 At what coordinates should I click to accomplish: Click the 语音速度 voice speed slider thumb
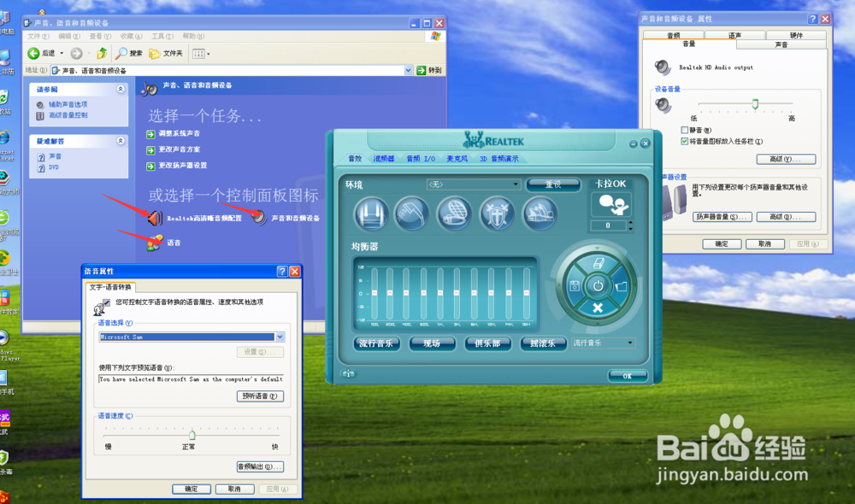(192, 434)
